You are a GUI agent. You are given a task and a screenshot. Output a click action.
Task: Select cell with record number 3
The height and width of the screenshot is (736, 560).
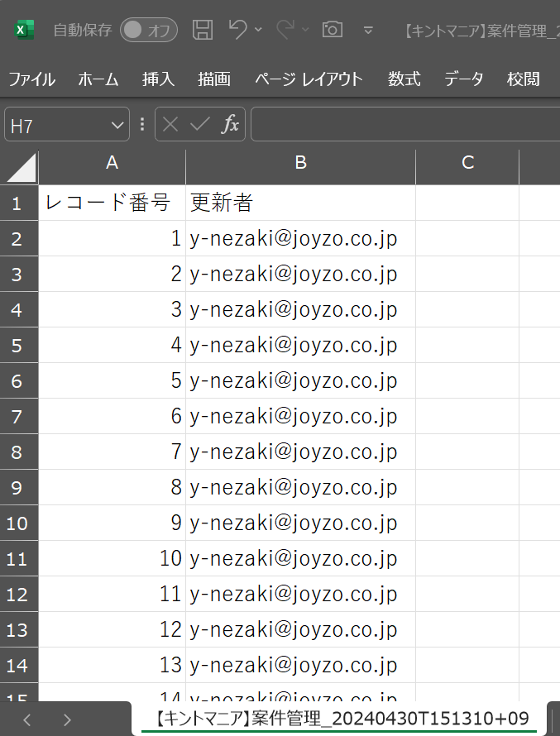tap(112, 310)
